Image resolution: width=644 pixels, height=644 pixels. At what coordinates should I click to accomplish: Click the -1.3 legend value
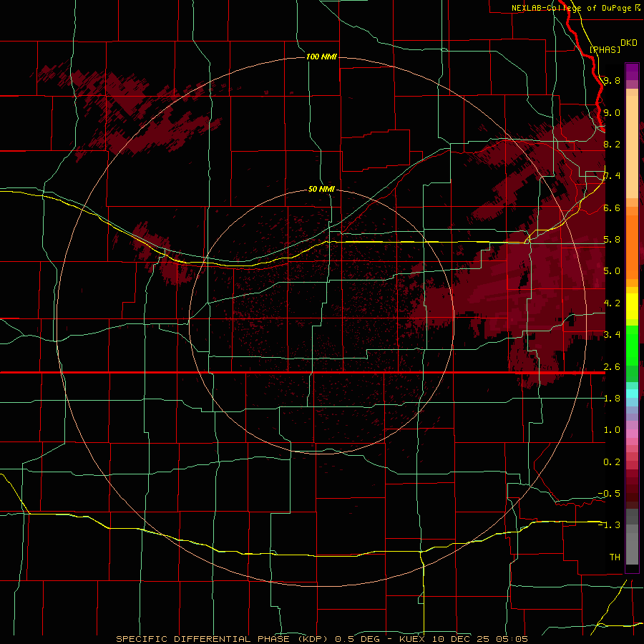click(x=609, y=525)
